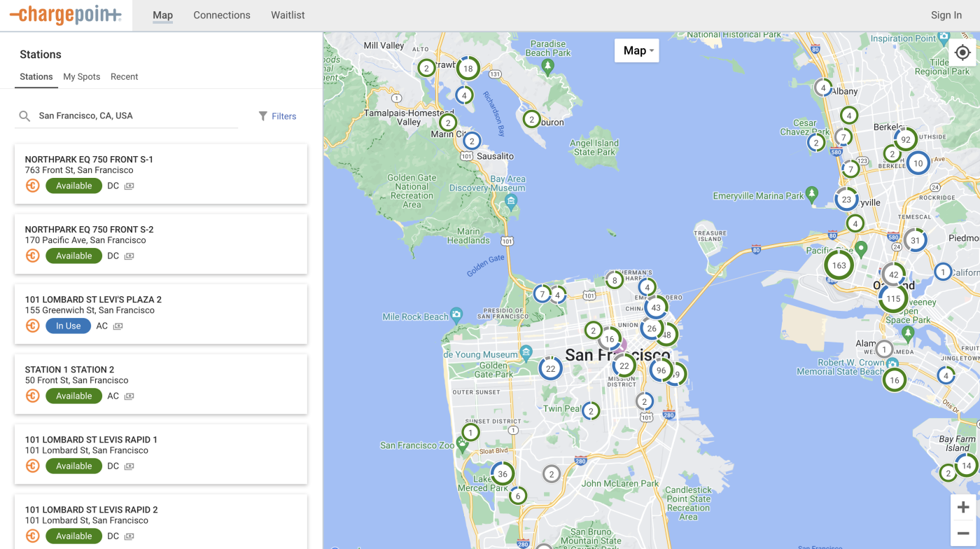Switch to the Recent tab
This screenshot has height=549, width=980.
click(x=124, y=76)
